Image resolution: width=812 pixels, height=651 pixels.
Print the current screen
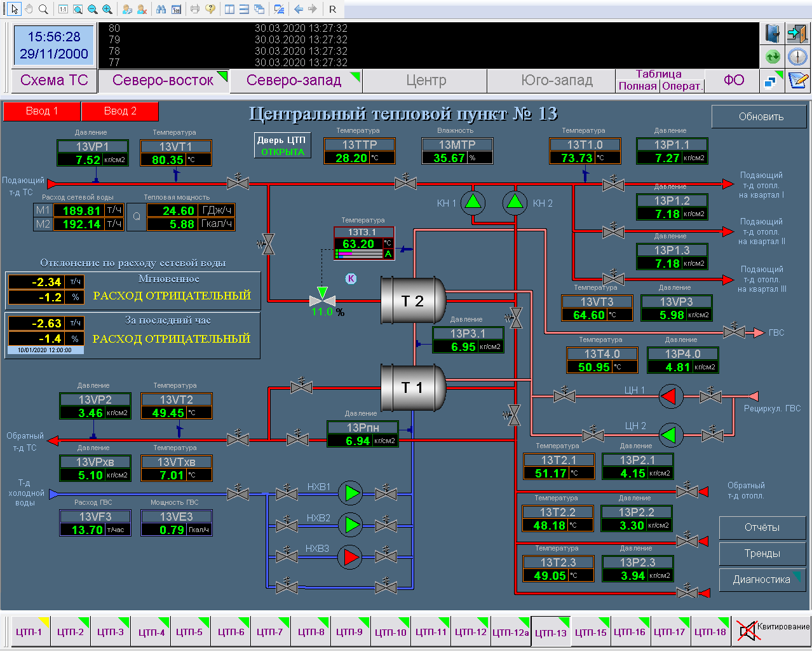[195, 9]
